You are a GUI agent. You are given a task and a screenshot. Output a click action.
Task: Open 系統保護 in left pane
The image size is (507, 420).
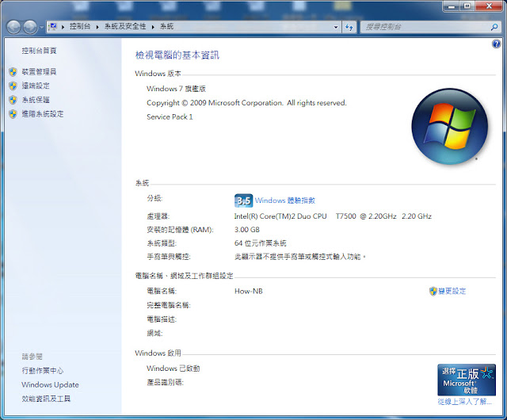pos(36,100)
